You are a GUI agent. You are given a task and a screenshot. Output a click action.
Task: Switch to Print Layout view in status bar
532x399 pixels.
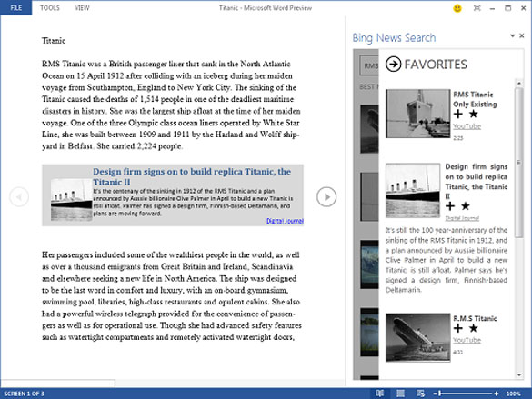pyautogui.click(x=400, y=394)
